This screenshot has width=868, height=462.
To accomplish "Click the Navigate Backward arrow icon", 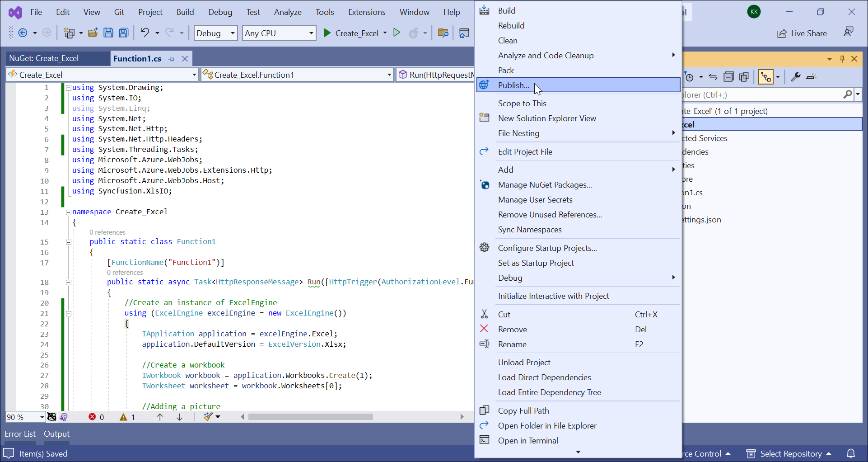I will tap(23, 33).
